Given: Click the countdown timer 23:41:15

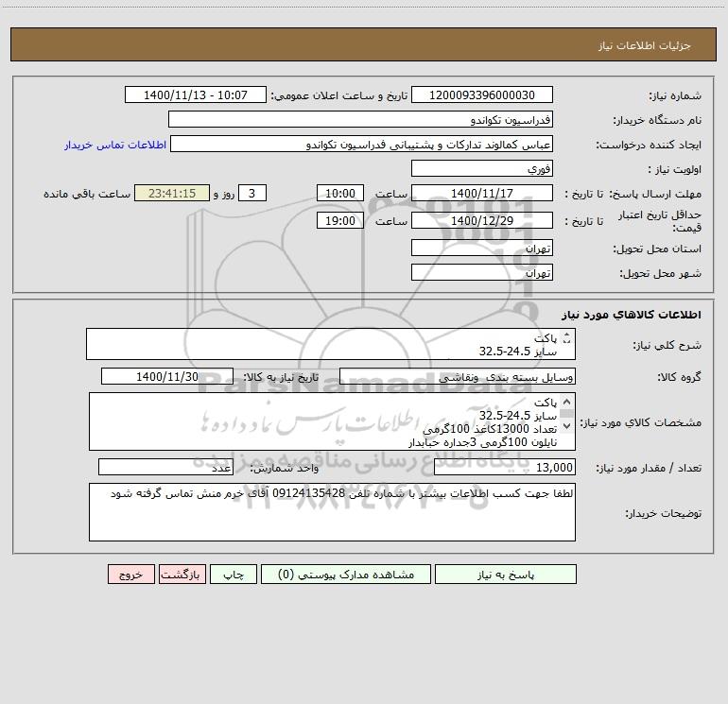Looking at the screenshot, I should click(172, 193).
